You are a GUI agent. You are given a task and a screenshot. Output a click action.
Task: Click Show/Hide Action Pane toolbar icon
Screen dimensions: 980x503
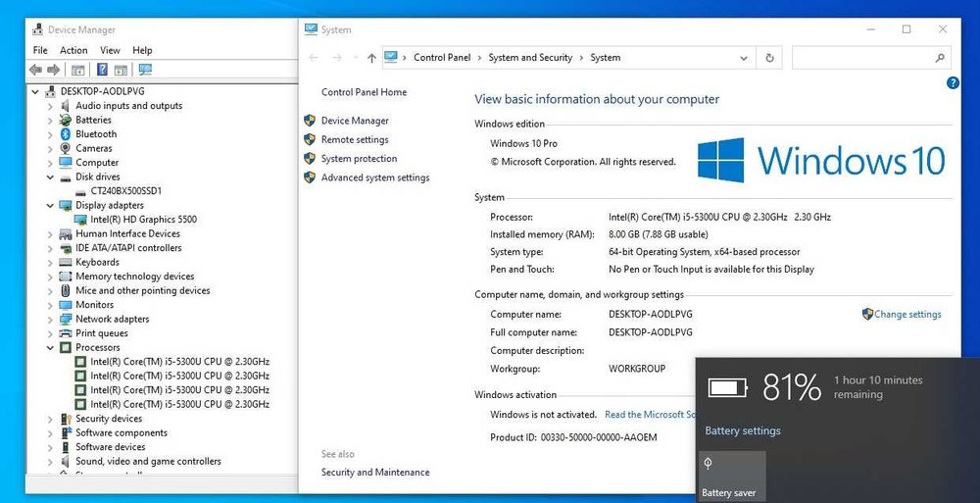121,70
